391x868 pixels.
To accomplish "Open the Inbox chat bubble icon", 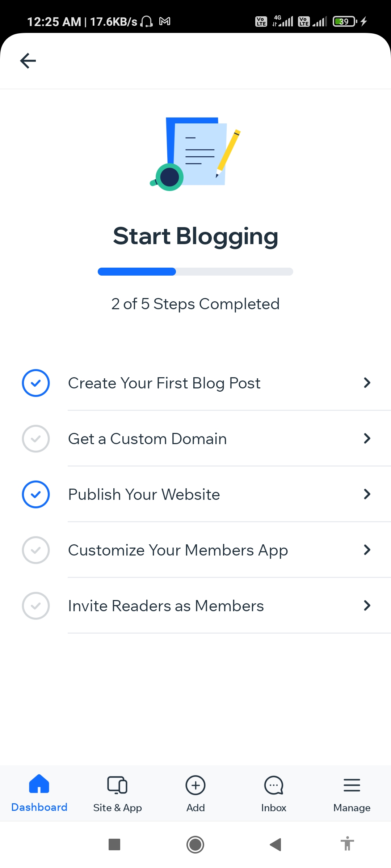I will click(x=274, y=785).
